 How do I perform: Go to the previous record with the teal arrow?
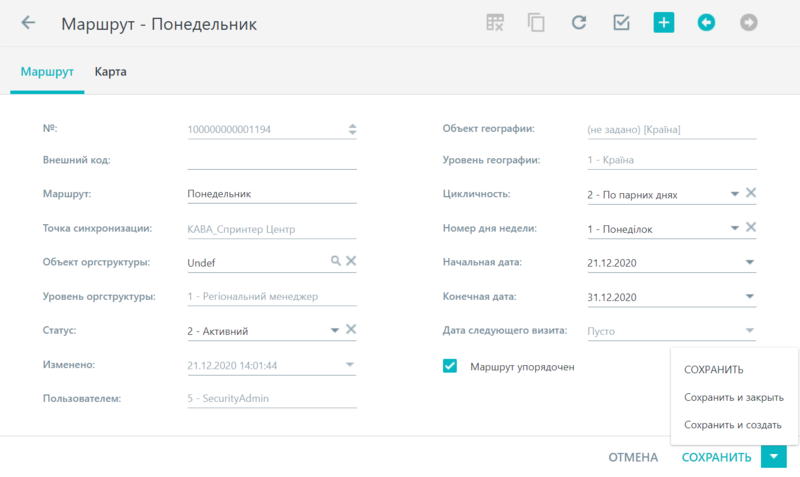706,22
